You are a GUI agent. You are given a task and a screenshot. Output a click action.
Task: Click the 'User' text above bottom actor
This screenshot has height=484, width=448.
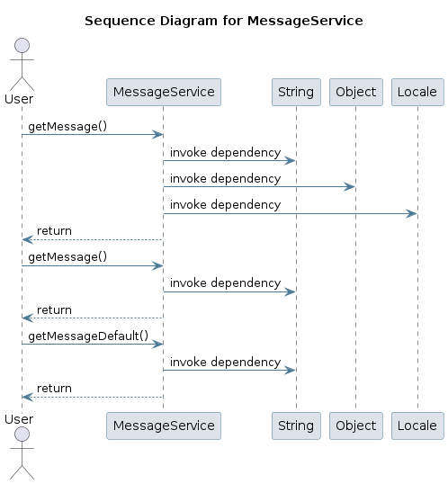coord(19,419)
